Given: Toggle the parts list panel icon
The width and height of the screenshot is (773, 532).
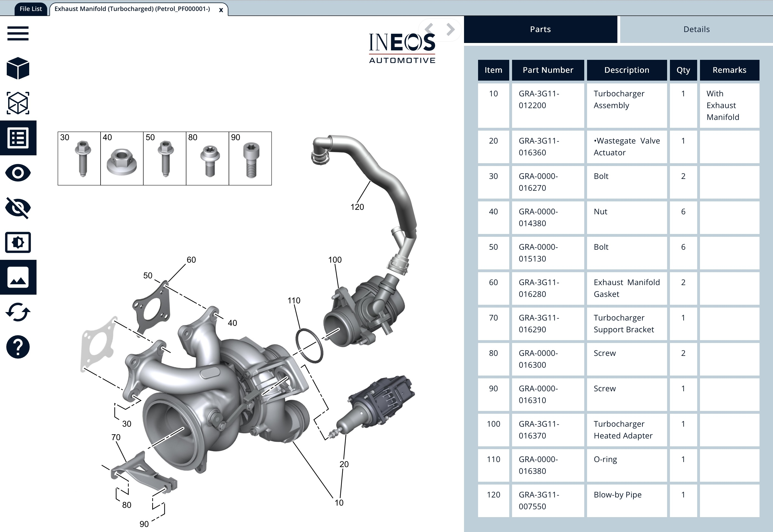Looking at the screenshot, I should [18, 138].
